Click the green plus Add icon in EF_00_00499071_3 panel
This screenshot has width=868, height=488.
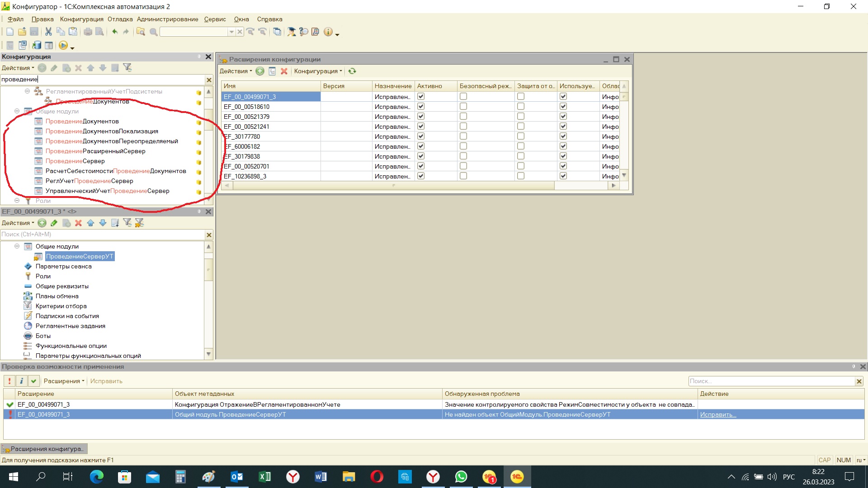pyautogui.click(x=42, y=223)
